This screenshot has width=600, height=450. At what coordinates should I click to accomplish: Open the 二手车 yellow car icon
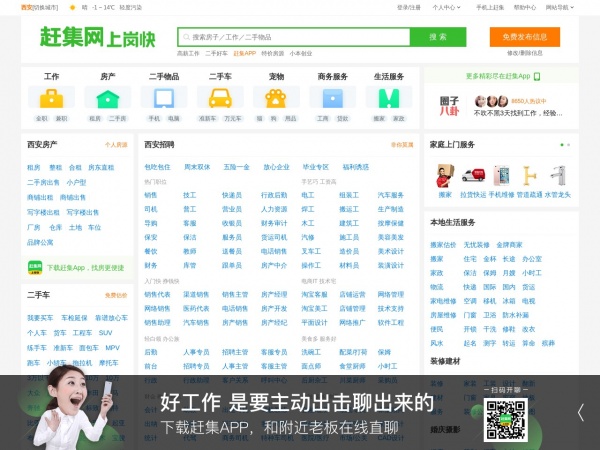pos(220,98)
